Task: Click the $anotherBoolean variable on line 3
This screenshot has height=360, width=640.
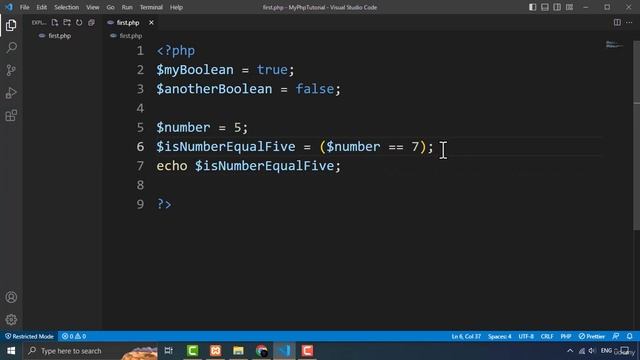Action: pyautogui.click(x=214, y=89)
